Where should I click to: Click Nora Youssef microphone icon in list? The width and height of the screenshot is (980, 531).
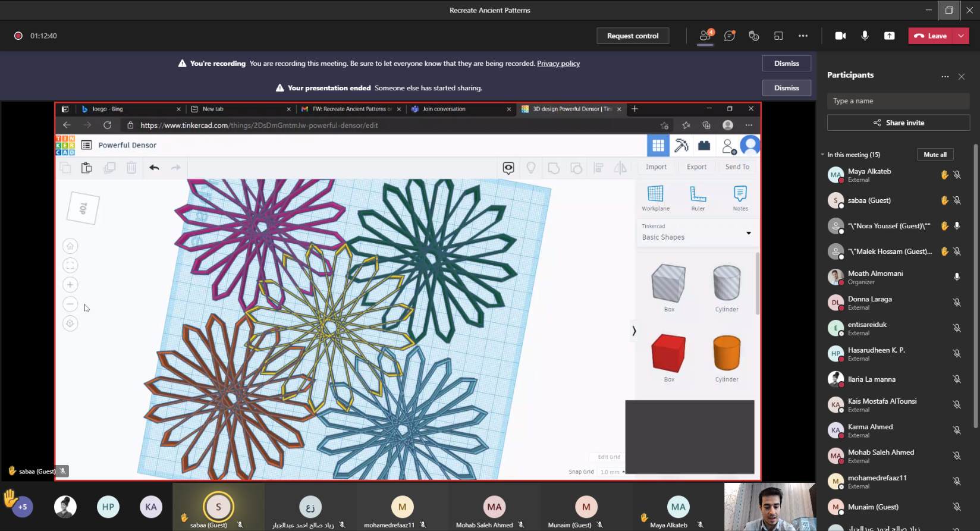click(957, 226)
